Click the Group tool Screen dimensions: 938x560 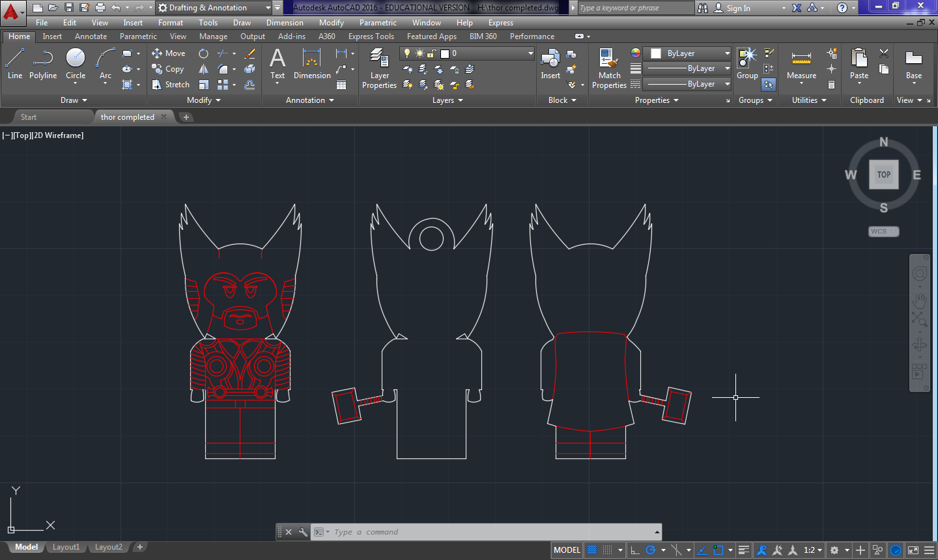(x=747, y=64)
